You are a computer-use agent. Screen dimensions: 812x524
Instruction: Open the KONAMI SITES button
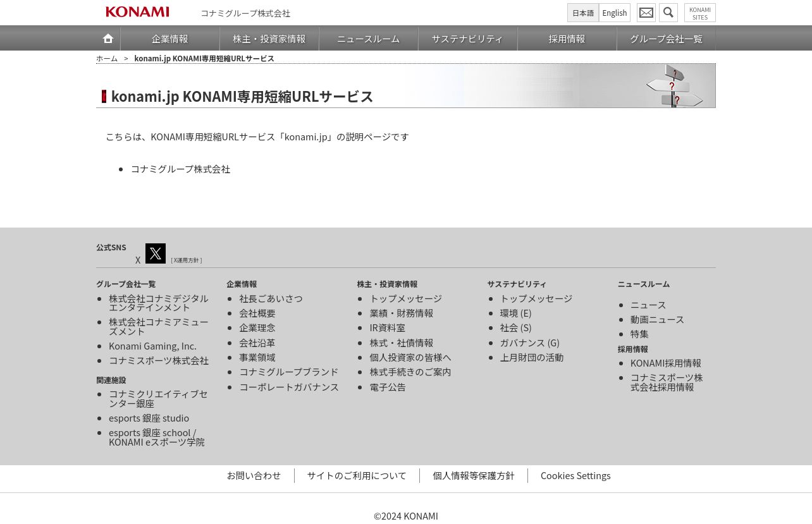(x=700, y=13)
